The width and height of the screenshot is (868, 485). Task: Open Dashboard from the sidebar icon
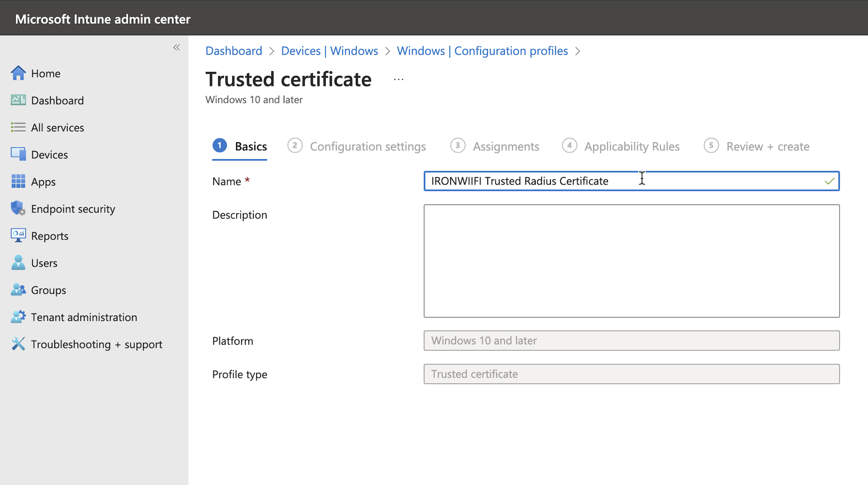click(18, 100)
